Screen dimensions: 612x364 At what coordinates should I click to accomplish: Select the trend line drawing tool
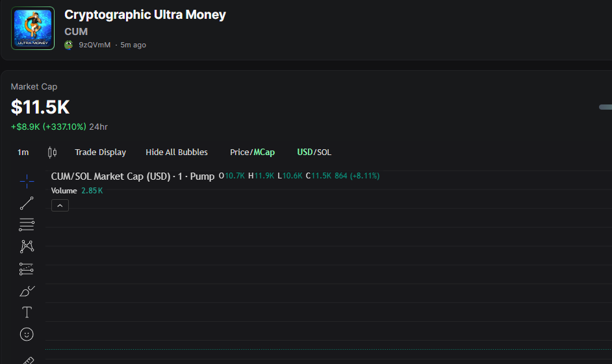27,203
